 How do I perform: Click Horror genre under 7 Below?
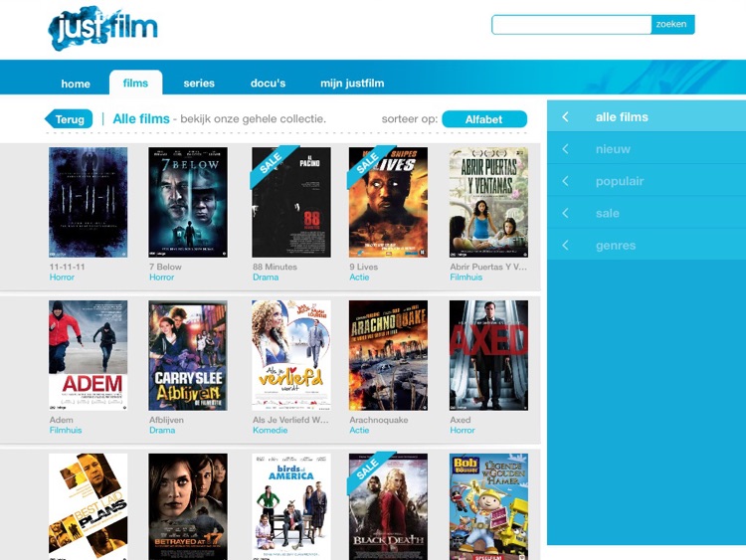pyautogui.click(x=162, y=278)
